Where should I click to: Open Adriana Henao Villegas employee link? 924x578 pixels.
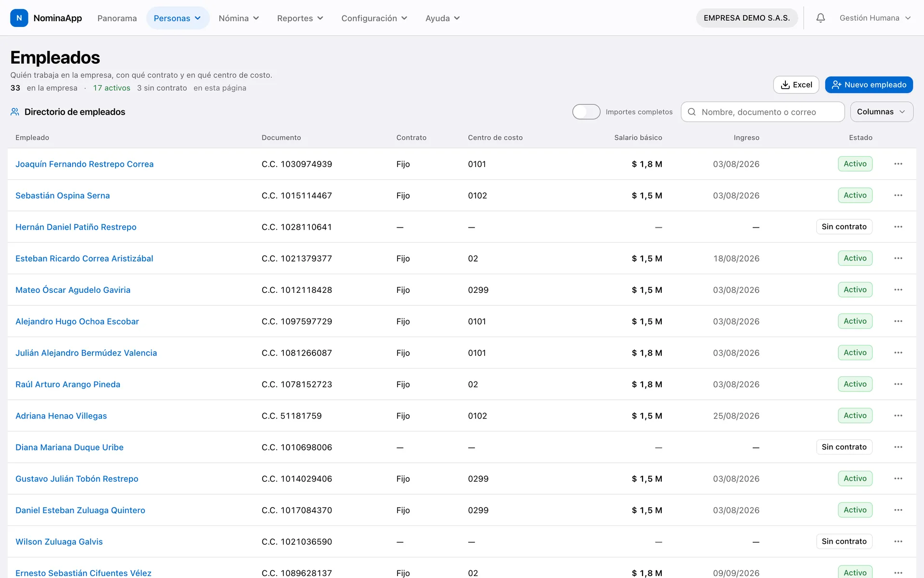61,416
